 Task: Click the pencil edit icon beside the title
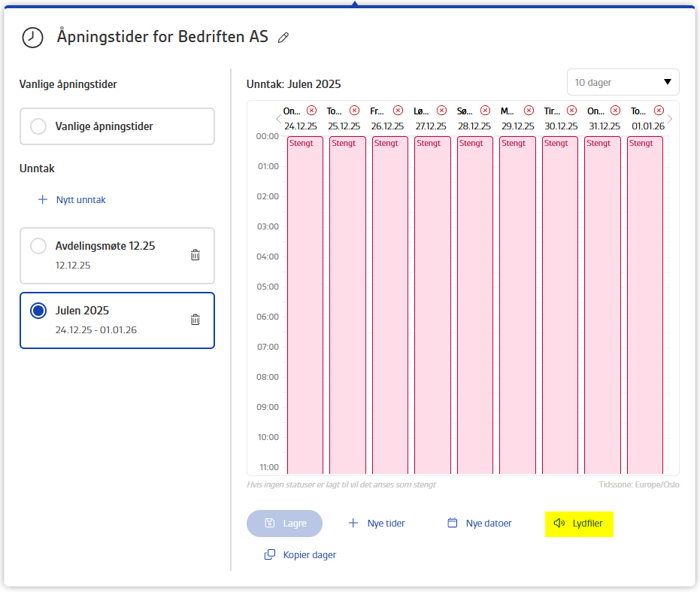pyautogui.click(x=283, y=38)
